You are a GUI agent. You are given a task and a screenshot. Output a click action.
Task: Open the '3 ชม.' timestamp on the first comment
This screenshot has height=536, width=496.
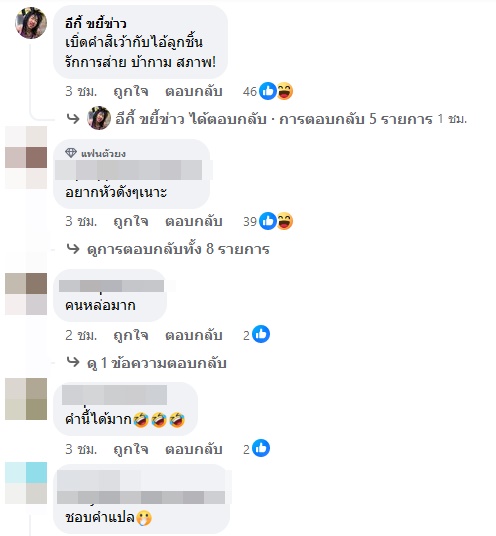(81, 92)
